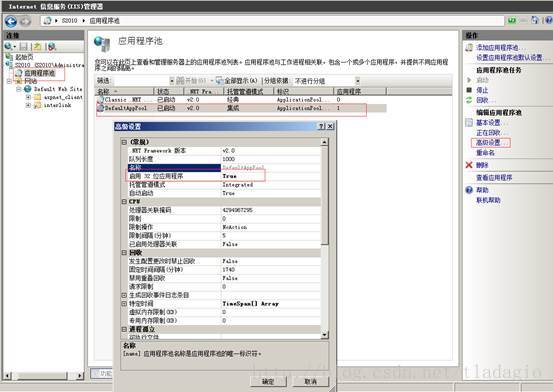Image resolution: width=553 pixels, height=392 pixels.
Task: Click the ? help button on the Advanced Settings dialog
Action: (x=322, y=126)
